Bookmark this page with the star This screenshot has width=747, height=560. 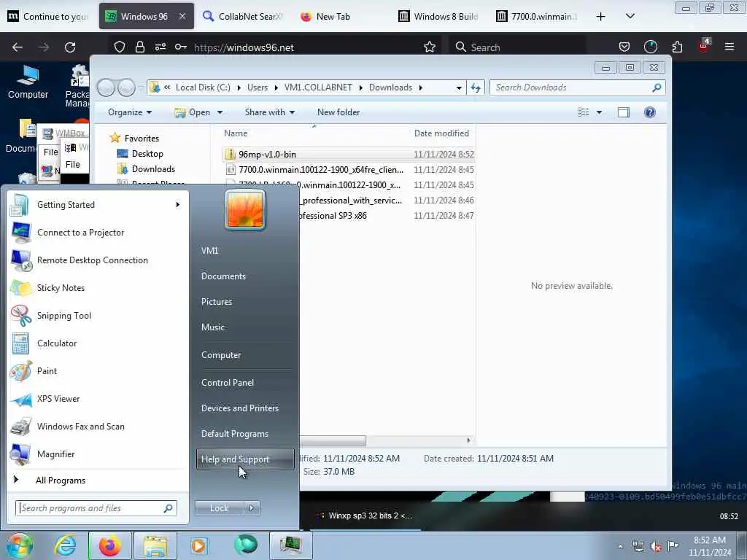point(429,47)
